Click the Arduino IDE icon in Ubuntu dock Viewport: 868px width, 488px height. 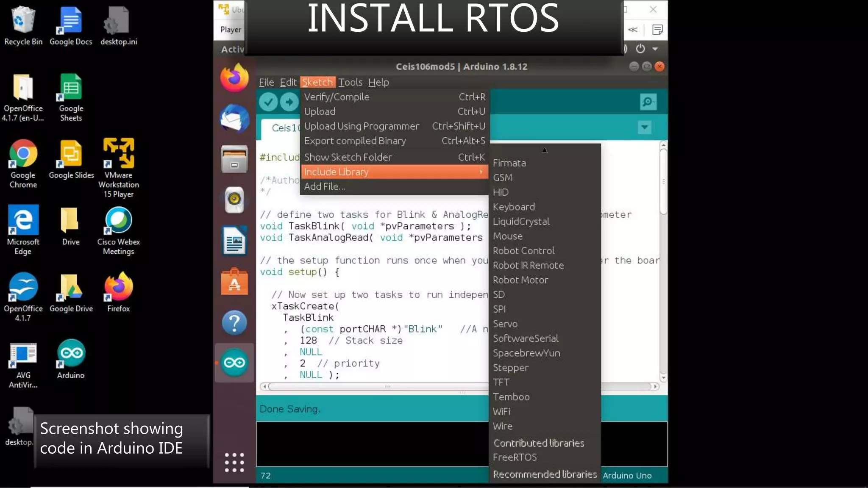(234, 363)
